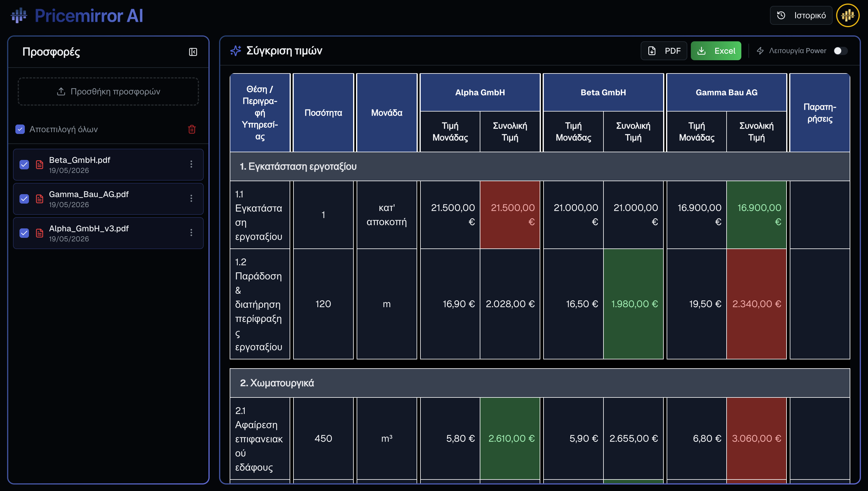Download the comparison as Excel
This screenshot has width=868, height=491.
(x=716, y=51)
